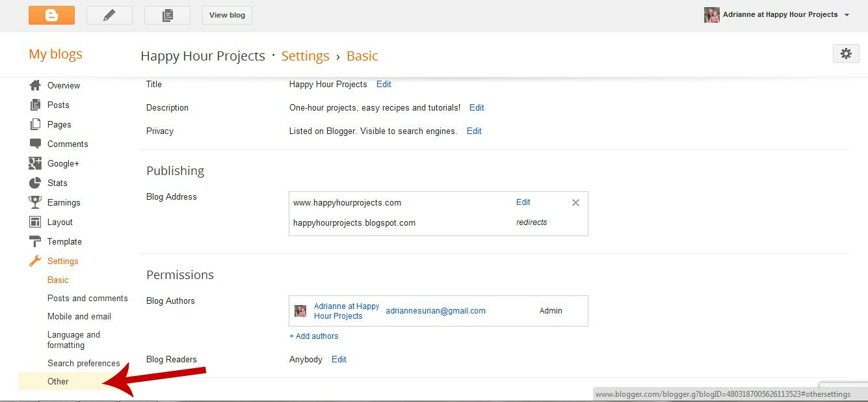Click the Stats pie chart icon

(35, 183)
